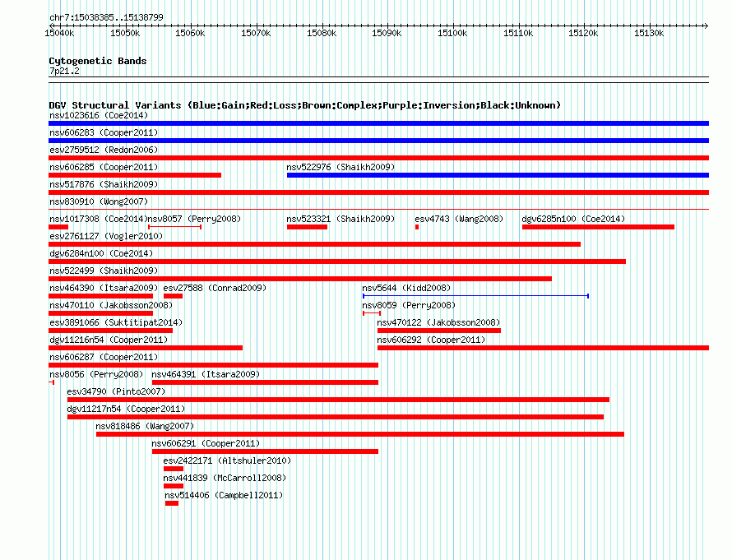Click the small red mark under esv4743

point(417,227)
